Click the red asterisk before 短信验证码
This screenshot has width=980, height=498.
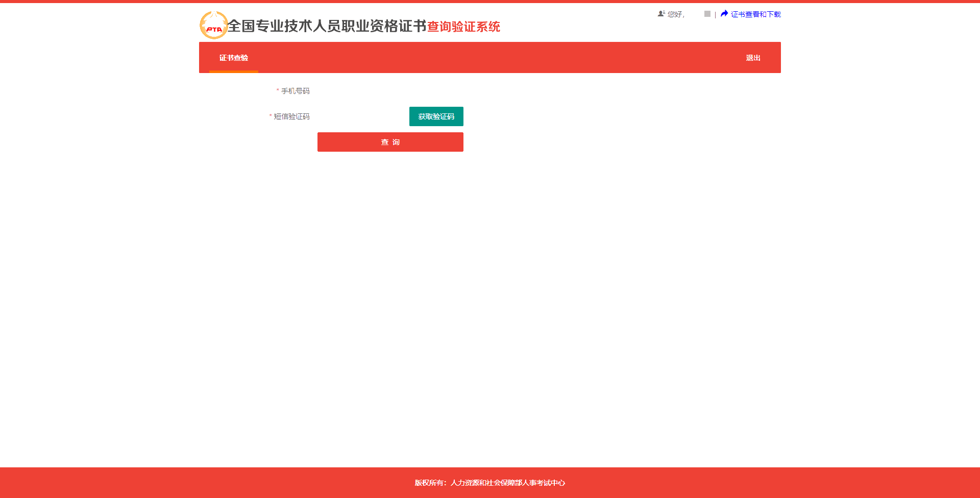271,116
